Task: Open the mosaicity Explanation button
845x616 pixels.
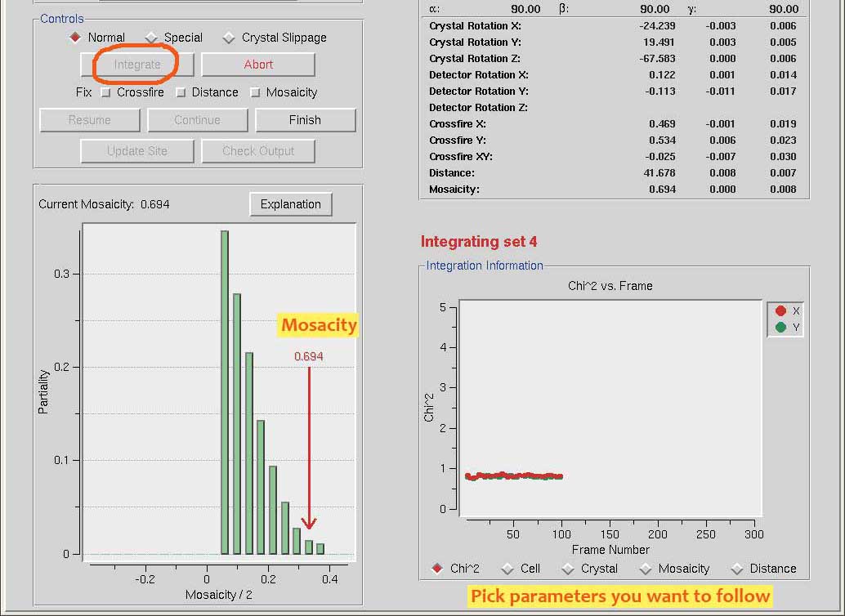Action: click(x=291, y=204)
